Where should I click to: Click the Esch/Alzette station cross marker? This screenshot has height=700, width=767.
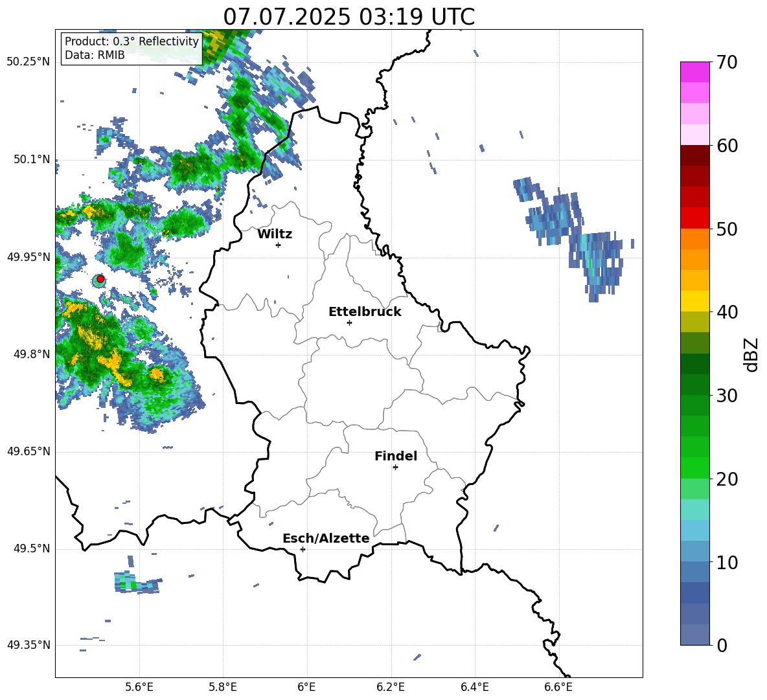[x=303, y=549]
